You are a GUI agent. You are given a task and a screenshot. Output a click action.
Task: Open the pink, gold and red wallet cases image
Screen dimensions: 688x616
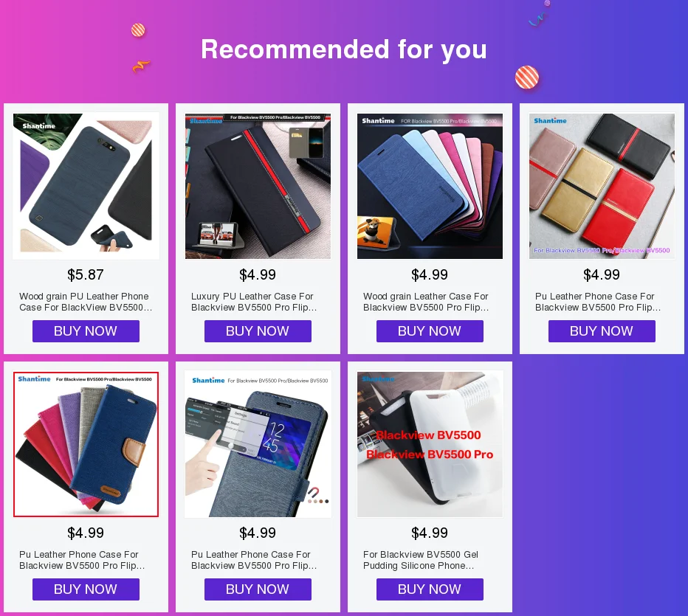[602, 186]
